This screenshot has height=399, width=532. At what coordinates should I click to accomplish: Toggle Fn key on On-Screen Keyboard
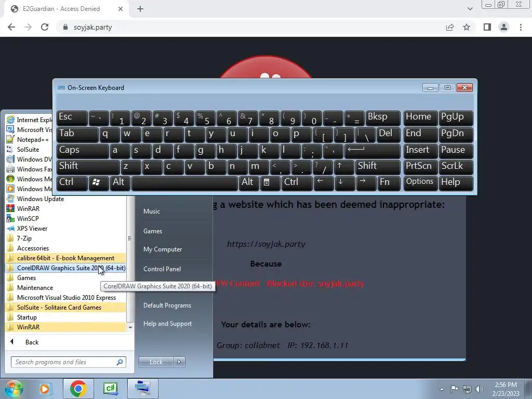[389, 183]
